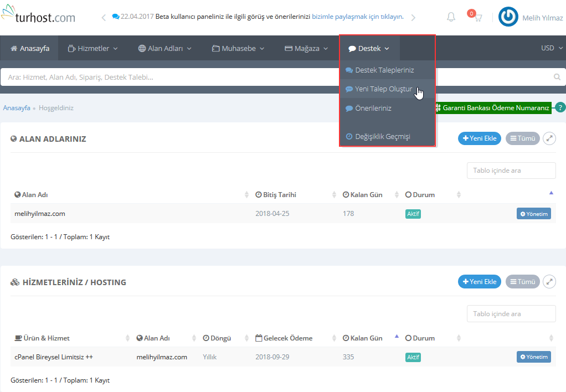Click the search magnifier icon
566x392 pixels.
pyautogui.click(x=557, y=78)
